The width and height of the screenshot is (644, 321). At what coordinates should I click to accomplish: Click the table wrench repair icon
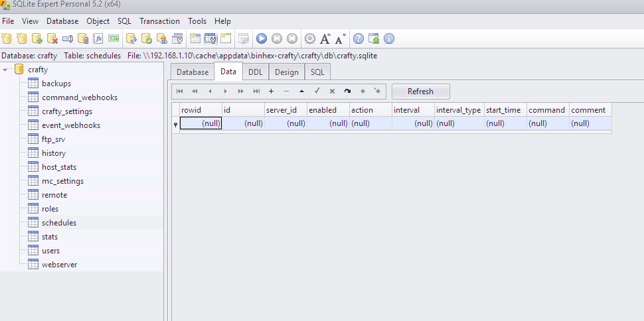click(177, 38)
